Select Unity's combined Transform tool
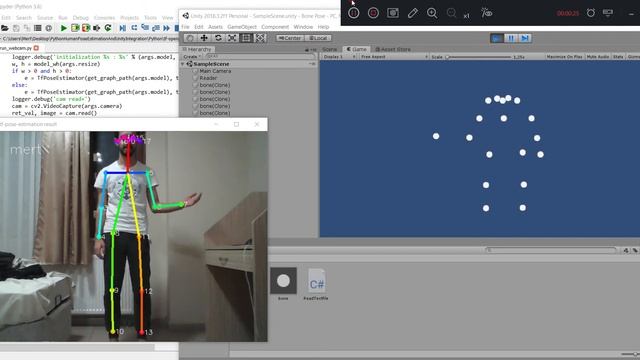Screen dimensions: 640x360 [x=260, y=38]
